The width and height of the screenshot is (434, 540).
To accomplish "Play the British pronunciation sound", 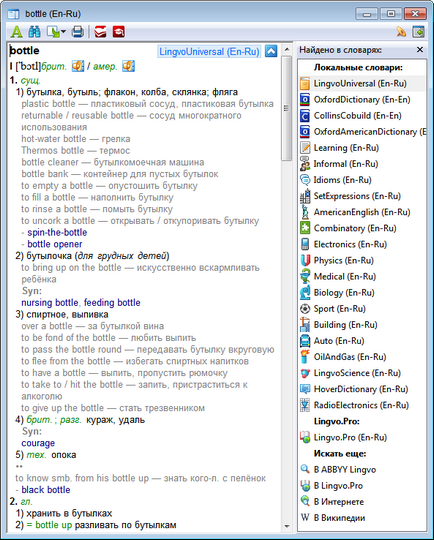I will coord(78,66).
